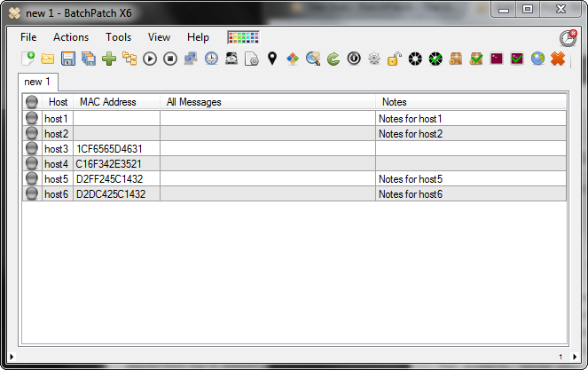588x370 pixels.
Task: Click the orange X delete icon
Action: point(558,59)
